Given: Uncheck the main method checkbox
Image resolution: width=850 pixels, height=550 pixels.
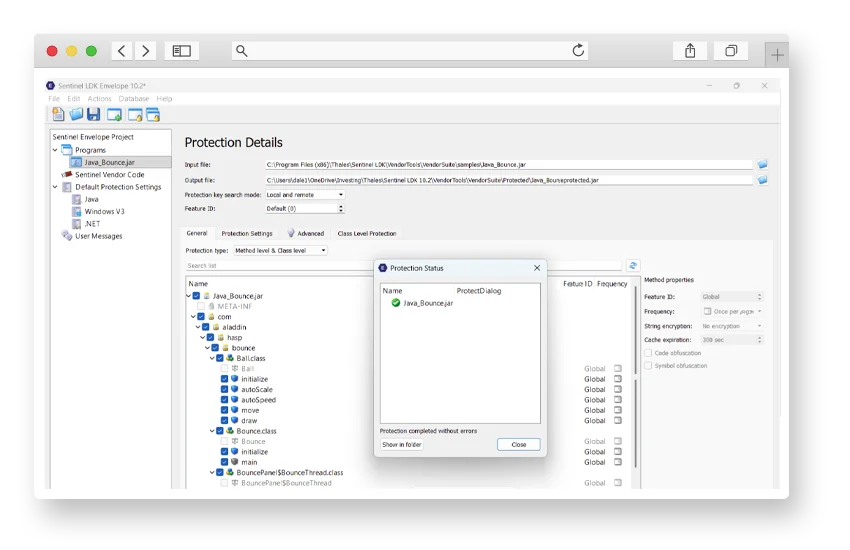Looking at the screenshot, I should click(224, 462).
